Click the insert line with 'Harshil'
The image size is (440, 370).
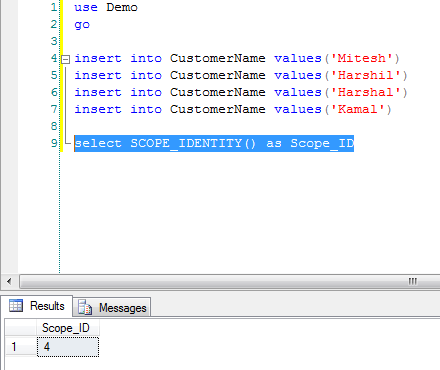click(x=241, y=75)
